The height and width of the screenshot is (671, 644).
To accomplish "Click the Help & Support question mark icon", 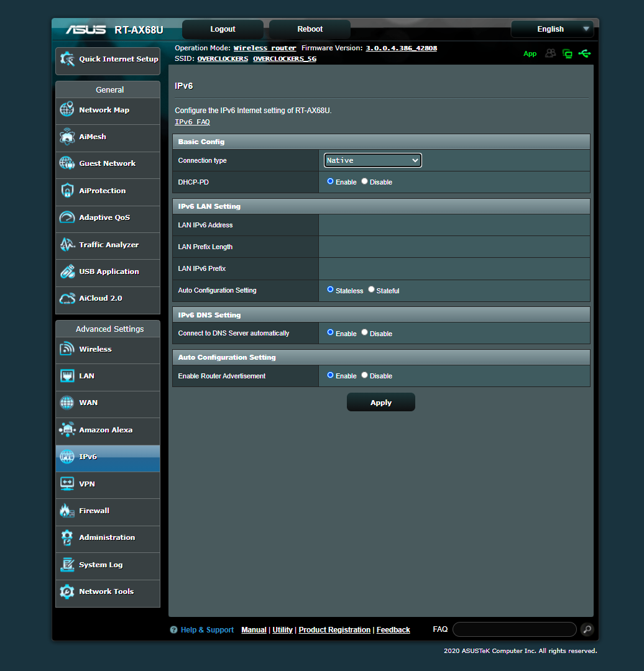I will pos(173,629).
